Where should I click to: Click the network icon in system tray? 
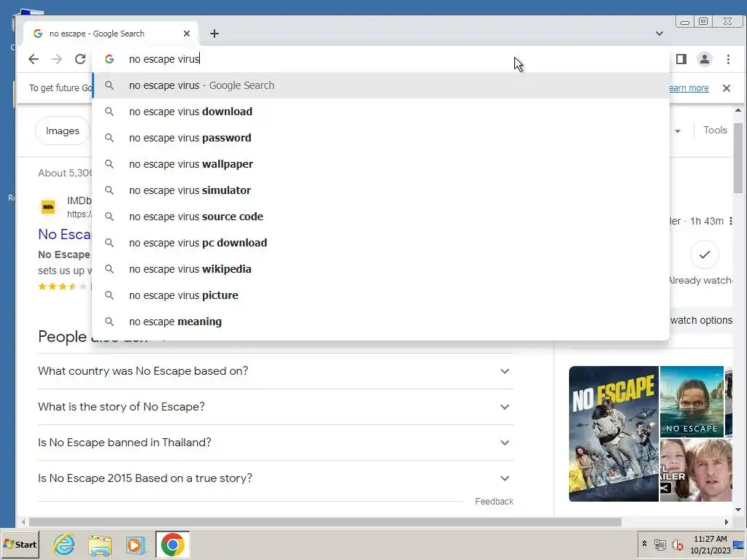659,544
